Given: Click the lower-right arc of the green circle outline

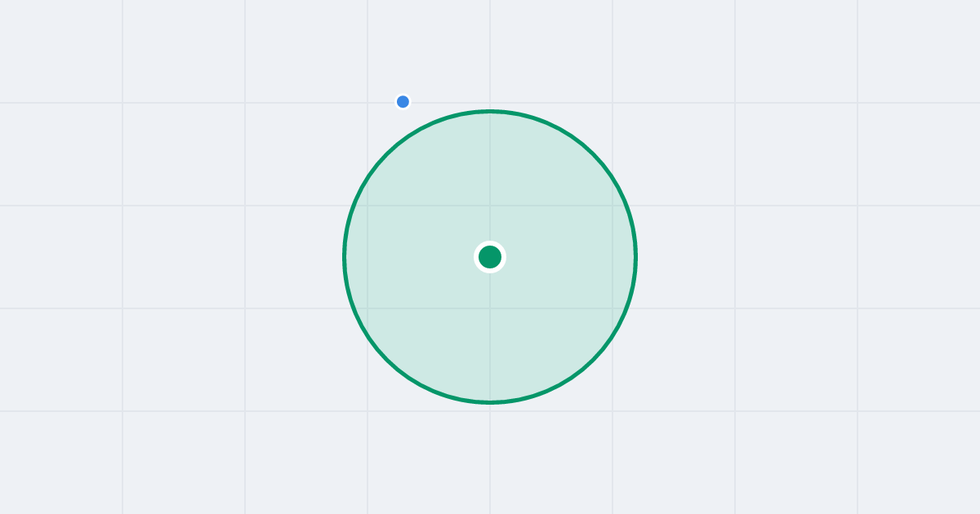Looking at the screenshot, I should click(593, 360).
